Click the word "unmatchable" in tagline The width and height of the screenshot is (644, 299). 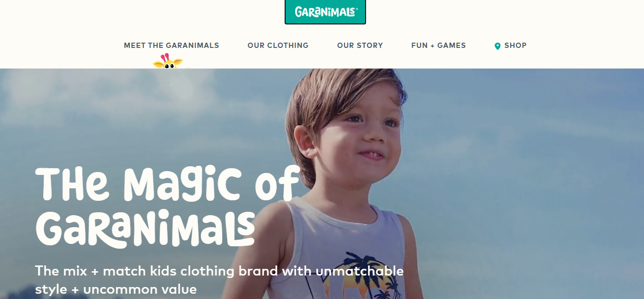[359, 271]
